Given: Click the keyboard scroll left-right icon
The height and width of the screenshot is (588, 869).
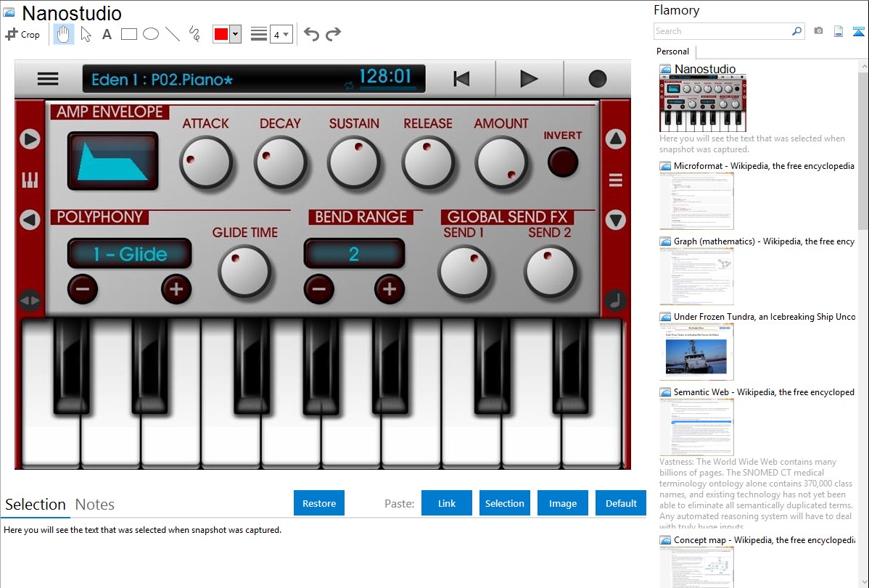Looking at the screenshot, I should click(30, 301).
